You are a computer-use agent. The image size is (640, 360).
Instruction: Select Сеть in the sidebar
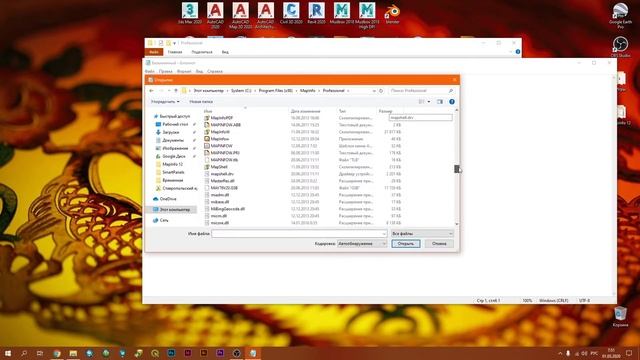(164, 220)
